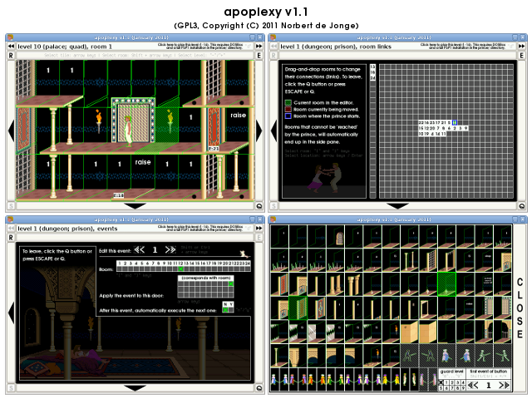Click the Q button in room links window
The height and width of the screenshot is (399, 532).
[521, 206]
